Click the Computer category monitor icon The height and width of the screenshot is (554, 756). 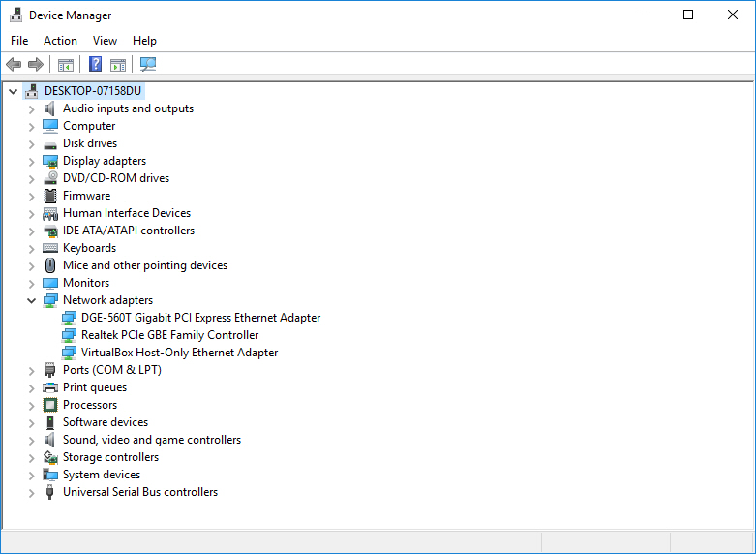pyautogui.click(x=50, y=126)
